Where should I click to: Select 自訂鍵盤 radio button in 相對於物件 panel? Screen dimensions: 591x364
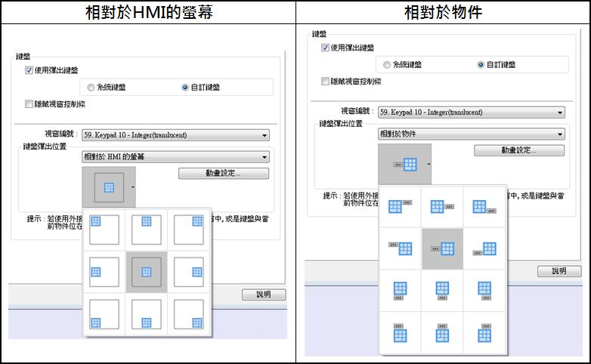pyautogui.click(x=481, y=65)
